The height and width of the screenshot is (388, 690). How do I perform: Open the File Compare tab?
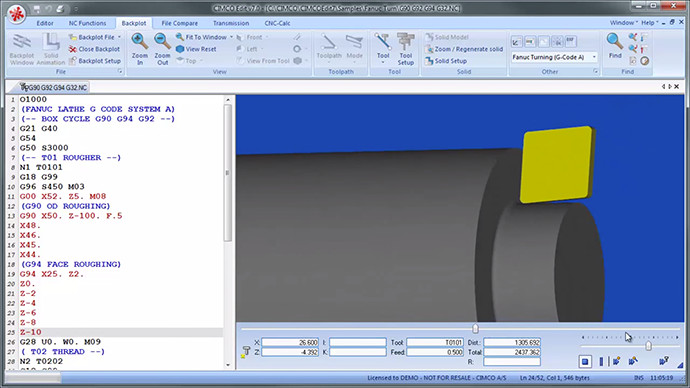coord(180,23)
